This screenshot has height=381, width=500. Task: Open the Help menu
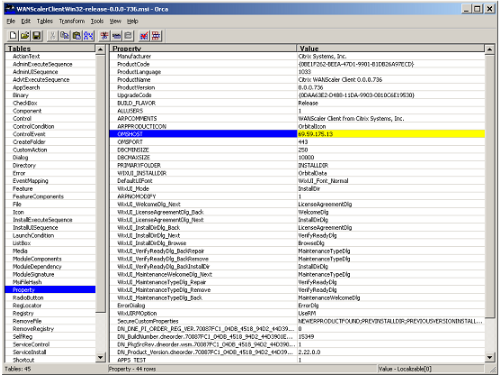[132, 21]
